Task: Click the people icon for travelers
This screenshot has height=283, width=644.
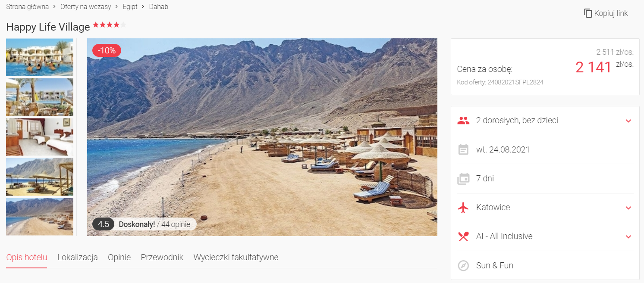Action: [x=463, y=121]
